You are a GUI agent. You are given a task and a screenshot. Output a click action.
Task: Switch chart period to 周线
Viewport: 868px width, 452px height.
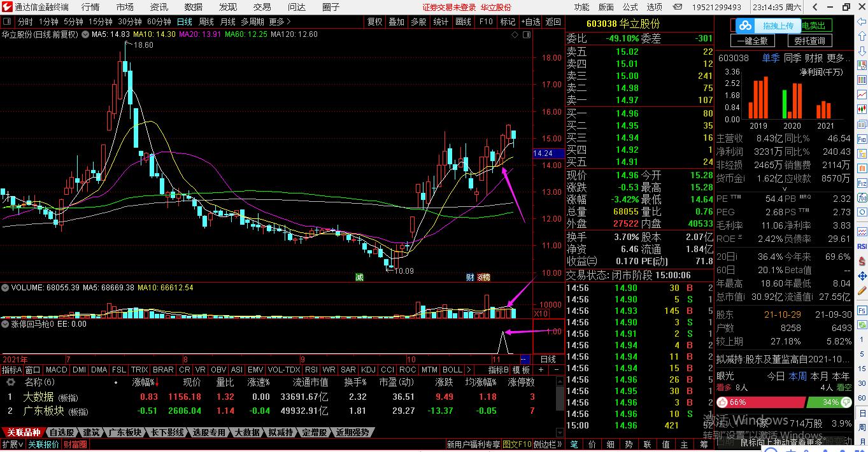tap(206, 22)
